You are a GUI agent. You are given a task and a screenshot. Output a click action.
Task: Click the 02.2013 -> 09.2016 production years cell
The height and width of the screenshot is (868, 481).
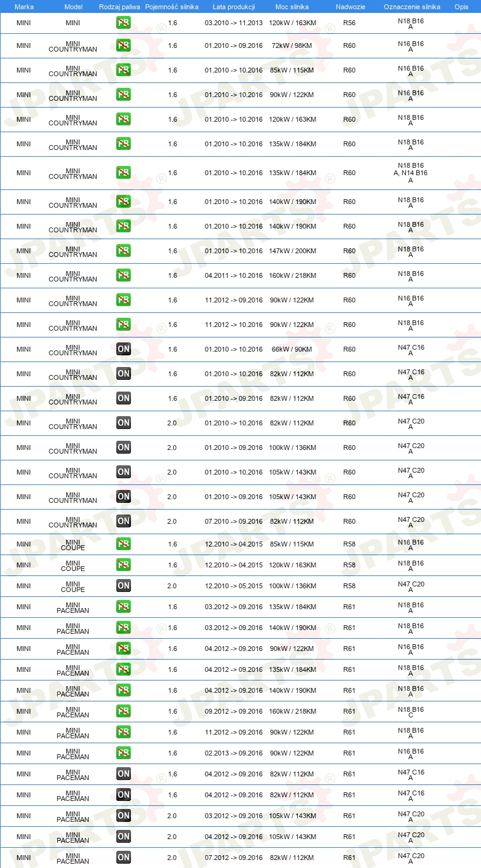tap(234, 753)
